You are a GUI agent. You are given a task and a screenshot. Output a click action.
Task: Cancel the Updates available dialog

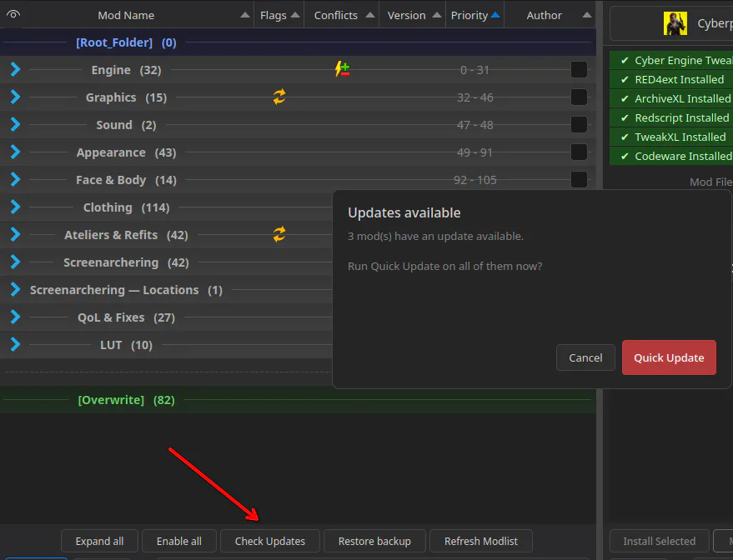pyautogui.click(x=585, y=357)
